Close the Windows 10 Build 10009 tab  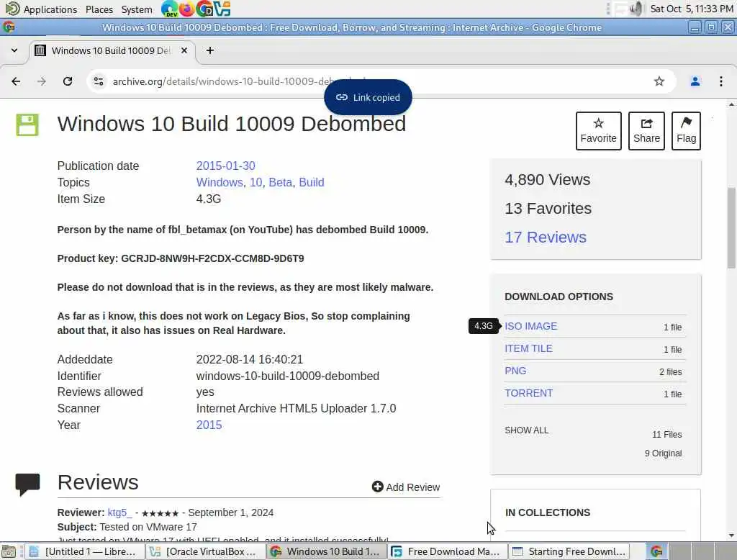[184, 50]
